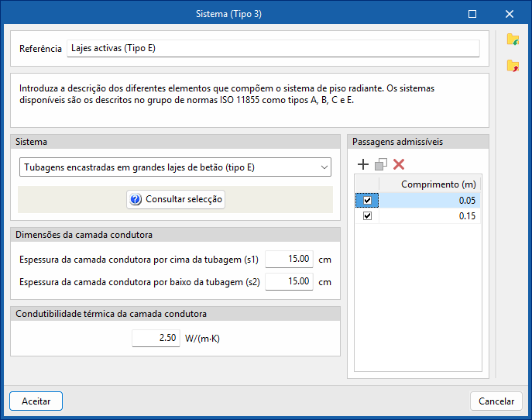Click Aceitar to confirm the system
Screen dimensions: 532x420
click(36, 401)
